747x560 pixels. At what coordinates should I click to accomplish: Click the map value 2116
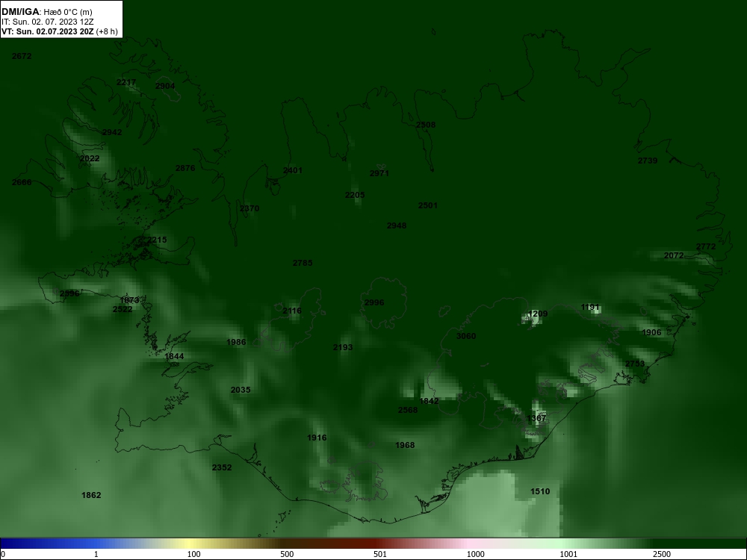click(292, 311)
